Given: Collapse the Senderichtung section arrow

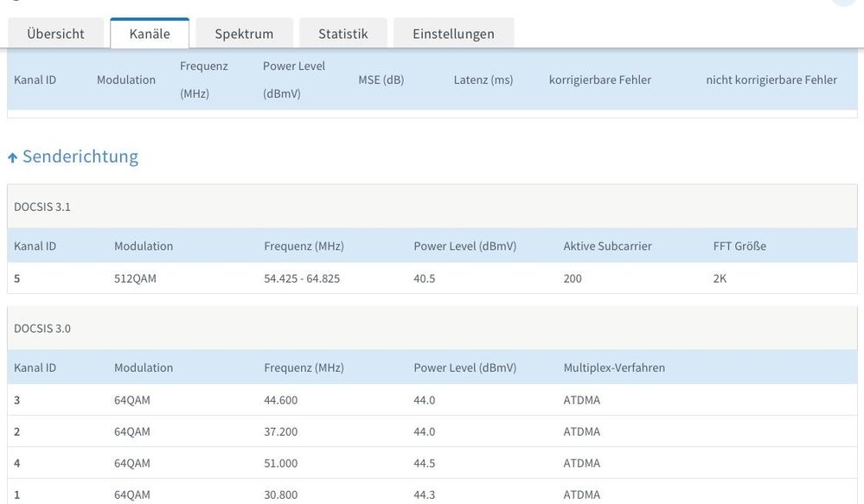Looking at the screenshot, I should point(12,157).
